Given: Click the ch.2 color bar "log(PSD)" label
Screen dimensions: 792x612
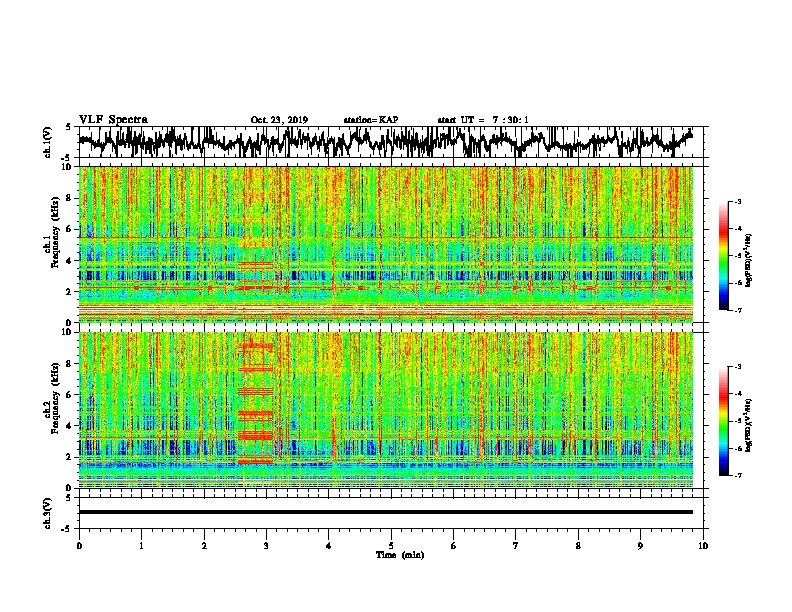Looking at the screenshot, I should (749, 425).
